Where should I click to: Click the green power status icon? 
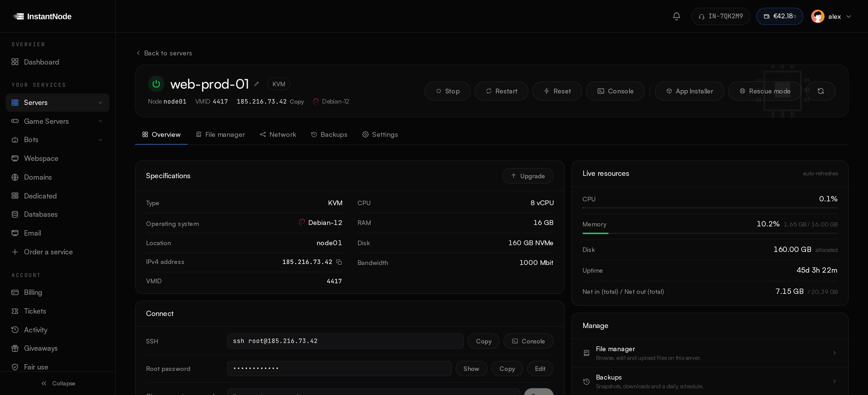click(x=156, y=84)
